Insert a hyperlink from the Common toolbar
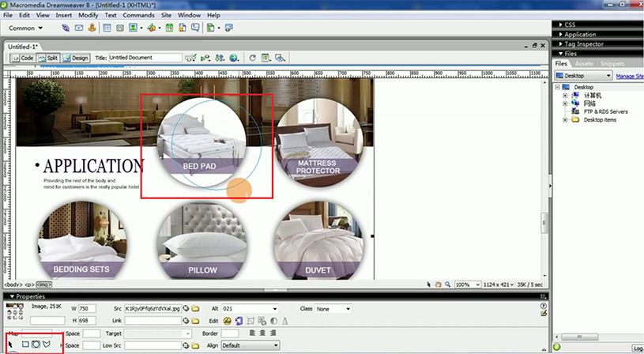 (66, 28)
